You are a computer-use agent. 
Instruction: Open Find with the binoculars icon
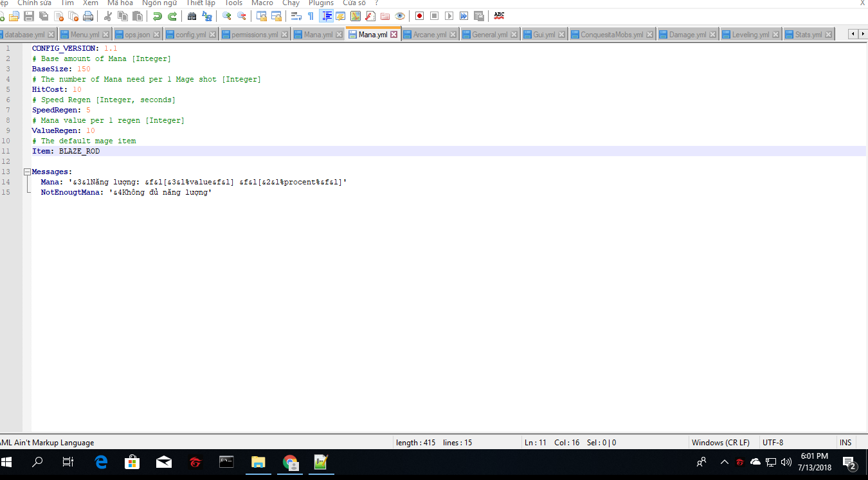[192, 16]
